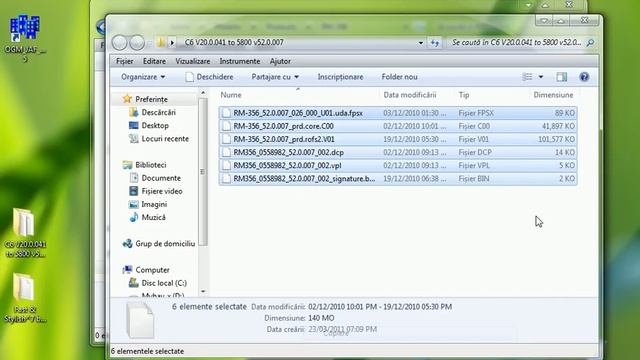The height and width of the screenshot is (360, 640).
Task: Open Disc local (C:)
Action: [x=164, y=283]
